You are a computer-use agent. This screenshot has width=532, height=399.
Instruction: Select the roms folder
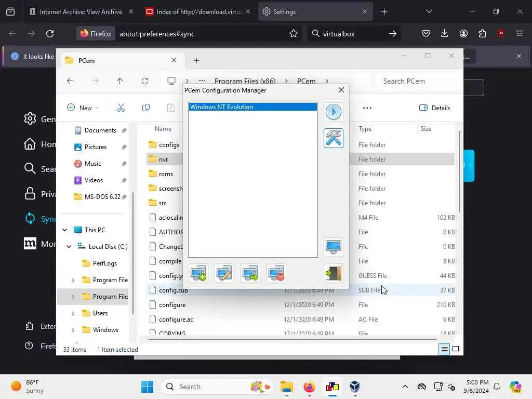point(165,174)
